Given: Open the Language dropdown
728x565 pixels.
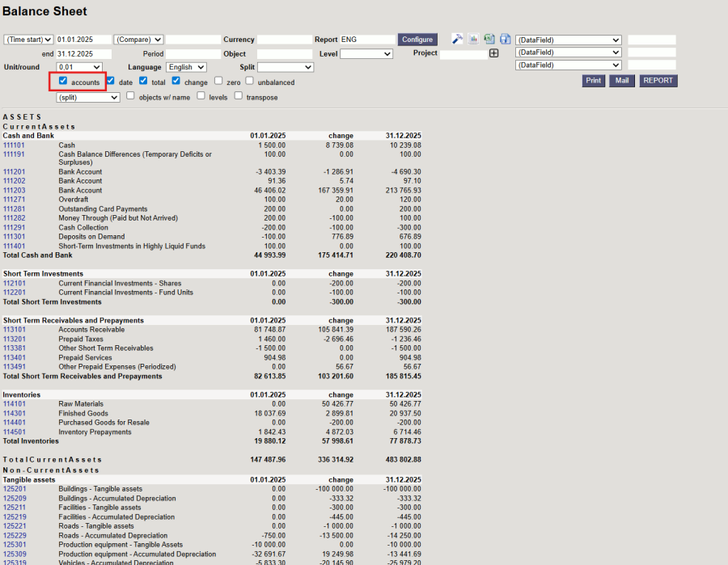Looking at the screenshot, I should (x=186, y=67).
